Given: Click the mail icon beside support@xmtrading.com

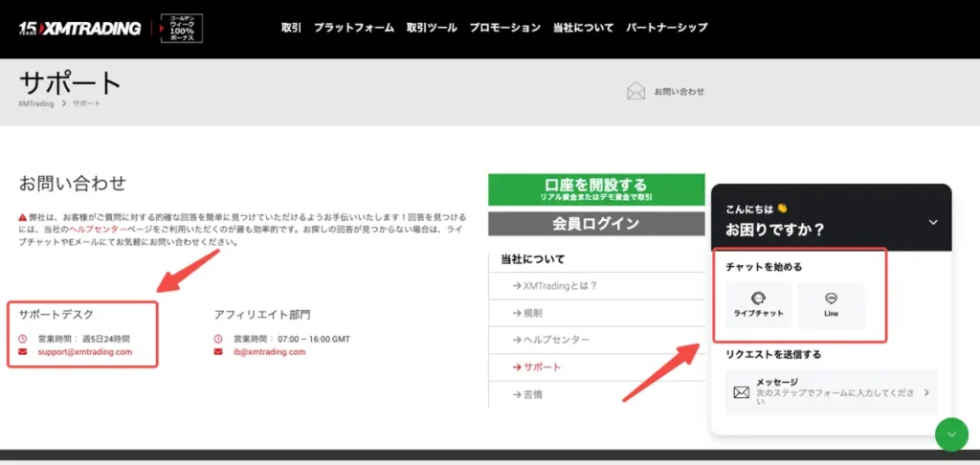Looking at the screenshot, I should click(23, 352).
